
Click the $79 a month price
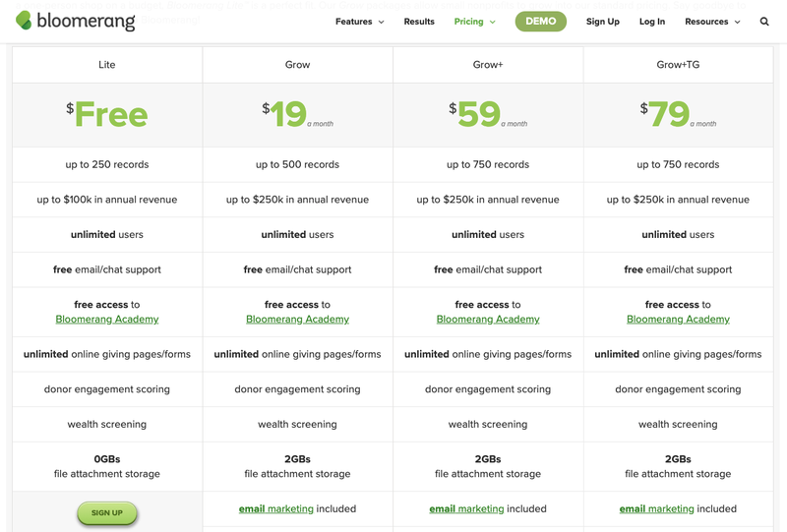pos(678,114)
